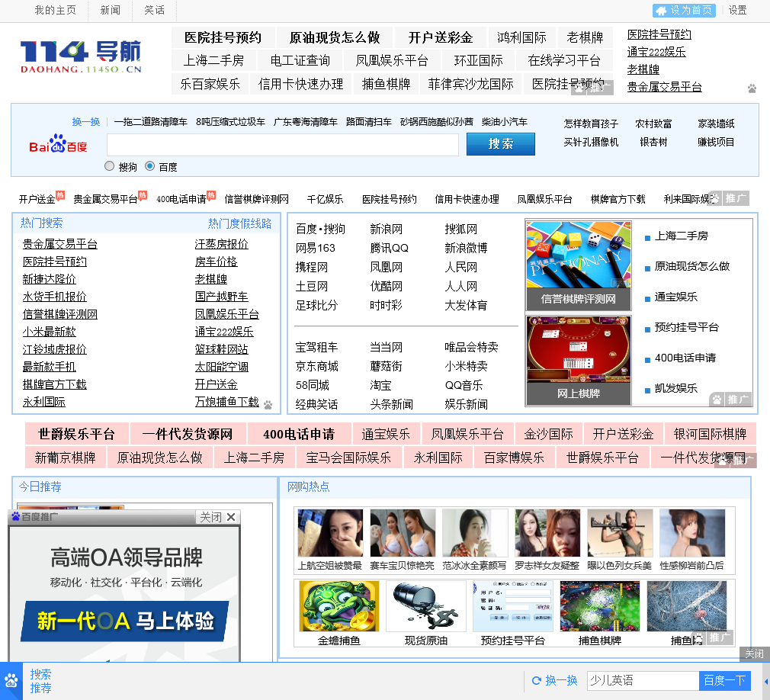Open 新浪微博 site link
The image size is (770, 700).
point(466,248)
